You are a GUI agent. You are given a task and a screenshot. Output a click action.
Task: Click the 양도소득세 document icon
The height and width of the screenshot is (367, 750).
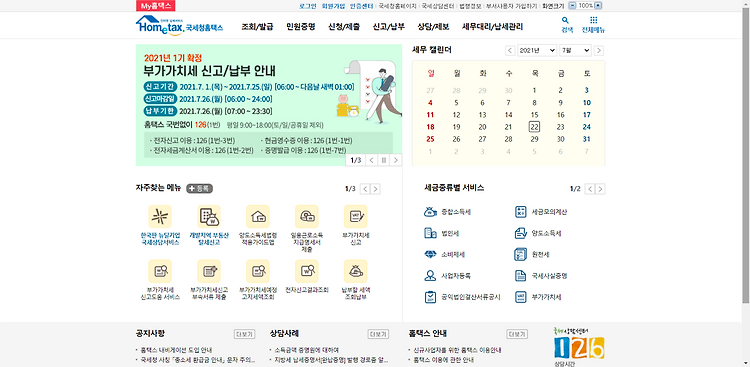[x=520, y=233]
